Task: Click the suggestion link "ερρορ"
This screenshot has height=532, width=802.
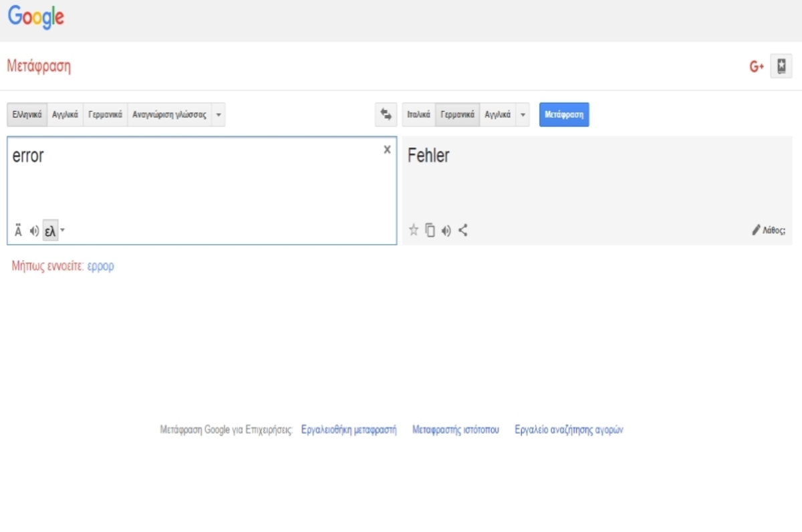Action: click(101, 266)
